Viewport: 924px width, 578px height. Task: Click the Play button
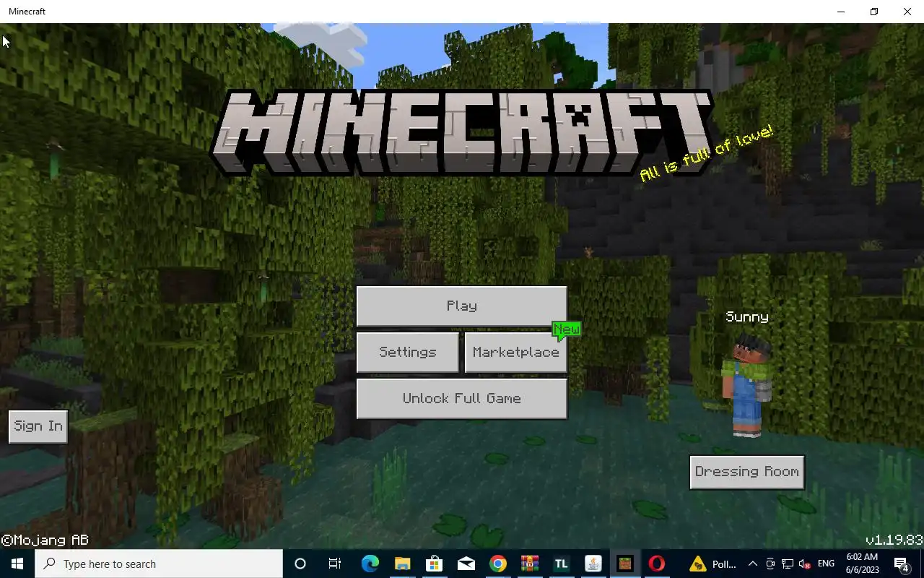click(461, 306)
